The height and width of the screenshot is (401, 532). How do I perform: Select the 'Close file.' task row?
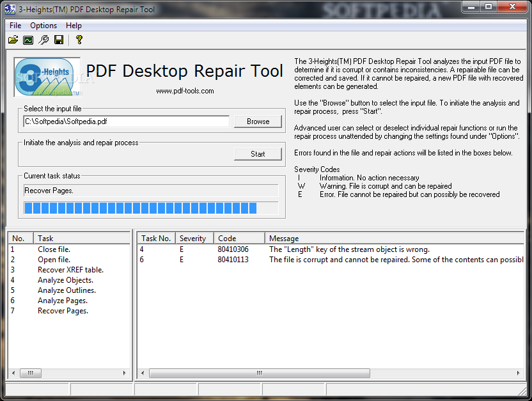[x=69, y=249]
